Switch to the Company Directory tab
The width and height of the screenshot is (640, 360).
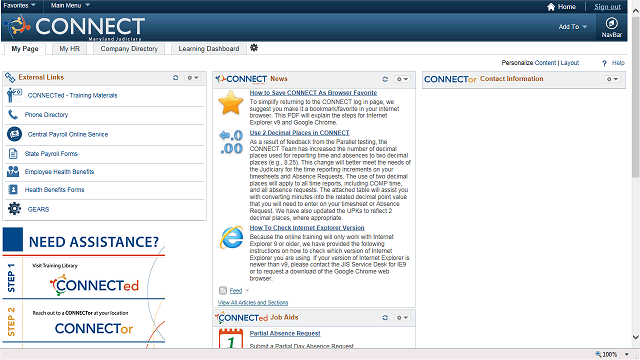129,49
